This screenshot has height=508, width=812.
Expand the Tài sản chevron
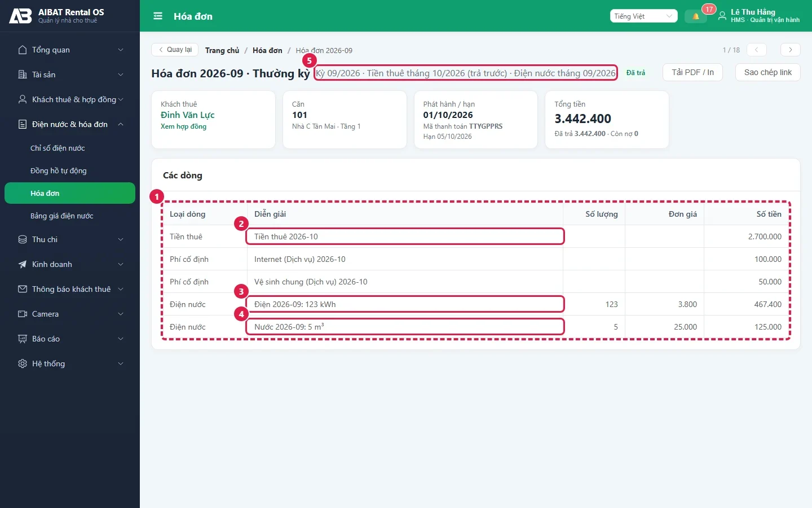click(x=121, y=75)
